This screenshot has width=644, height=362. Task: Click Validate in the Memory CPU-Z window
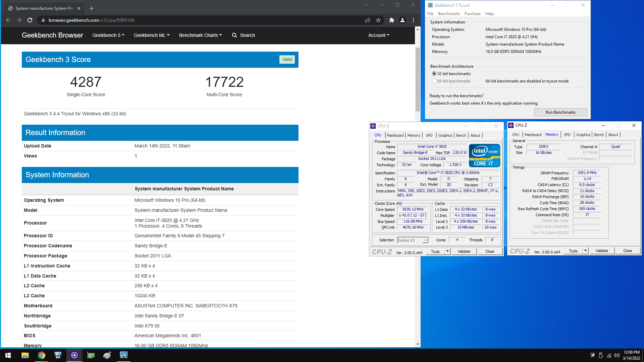click(602, 251)
